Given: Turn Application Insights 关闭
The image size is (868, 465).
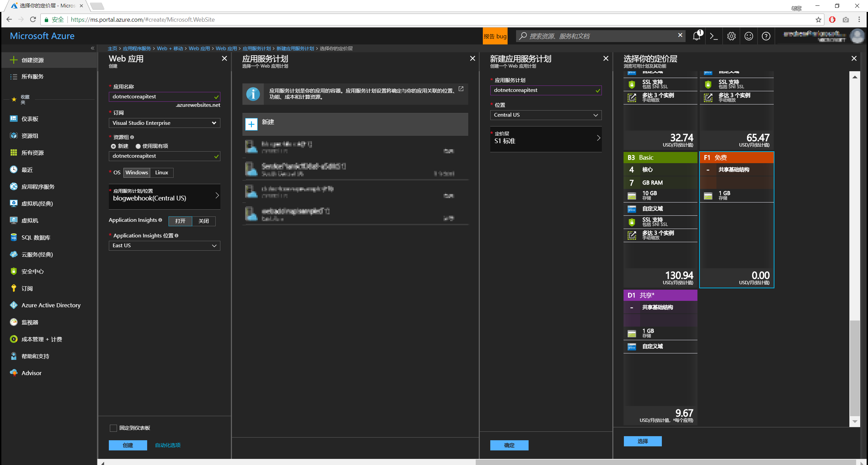Looking at the screenshot, I should pyautogui.click(x=203, y=221).
